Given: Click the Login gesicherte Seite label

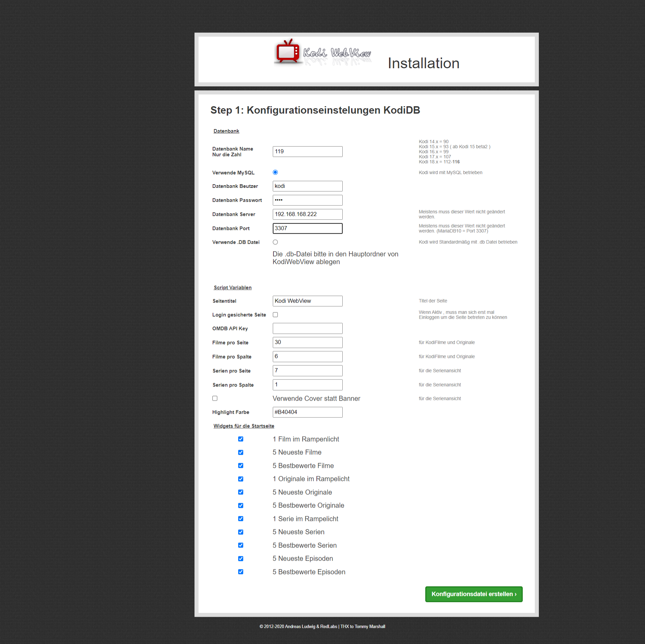Looking at the screenshot, I should (239, 315).
